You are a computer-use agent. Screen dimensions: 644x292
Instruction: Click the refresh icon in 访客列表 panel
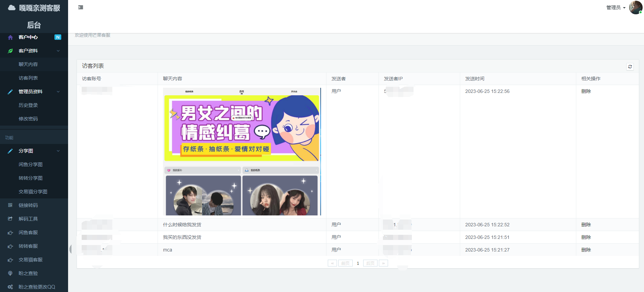click(x=630, y=67)
